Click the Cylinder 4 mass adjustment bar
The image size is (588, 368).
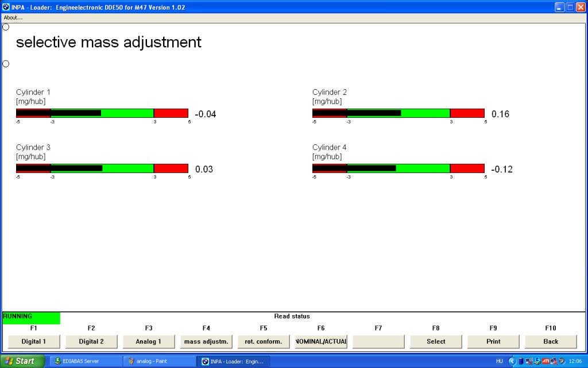pos(399,168)
